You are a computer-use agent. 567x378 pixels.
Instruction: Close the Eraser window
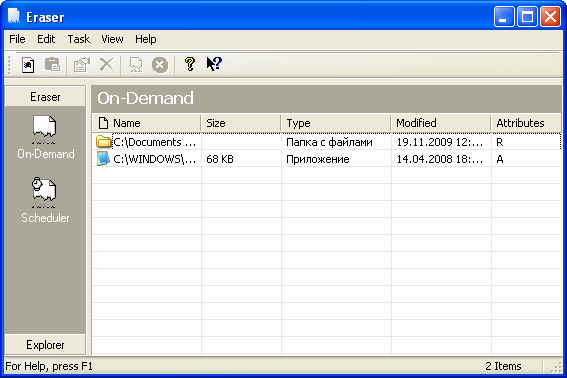(x=550, y=17)
